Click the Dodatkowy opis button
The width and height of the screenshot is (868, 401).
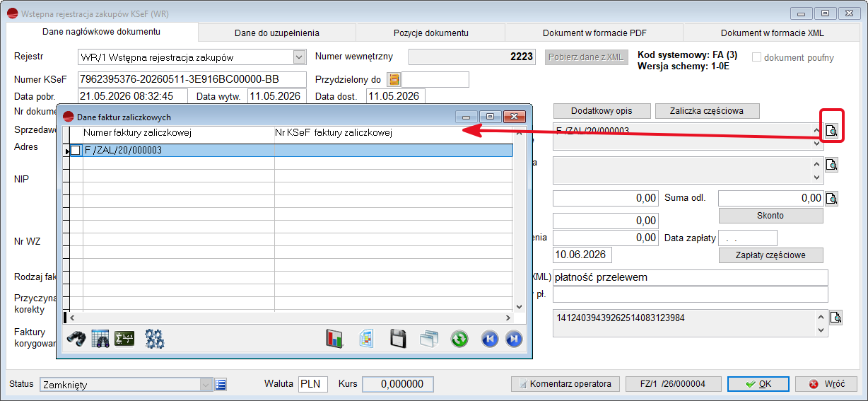(602, 111)
